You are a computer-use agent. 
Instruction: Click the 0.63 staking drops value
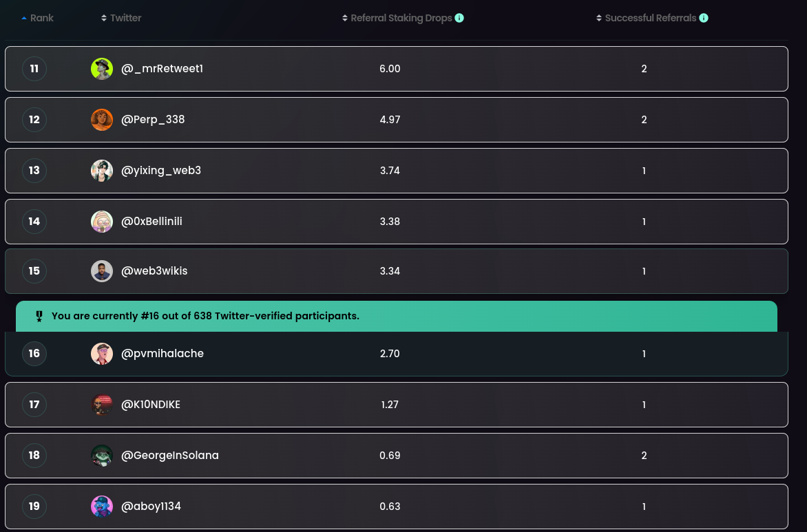390,507
